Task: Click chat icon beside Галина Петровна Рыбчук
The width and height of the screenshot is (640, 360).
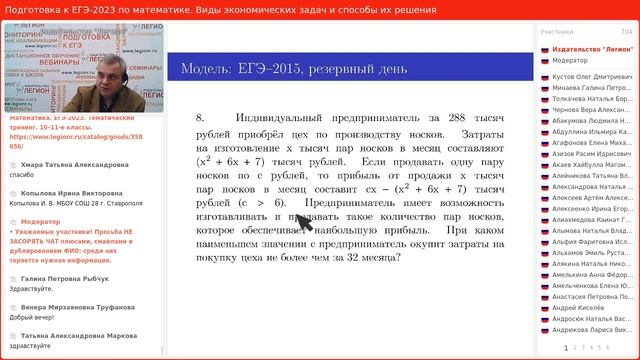Action: click(x=13, y=280)
